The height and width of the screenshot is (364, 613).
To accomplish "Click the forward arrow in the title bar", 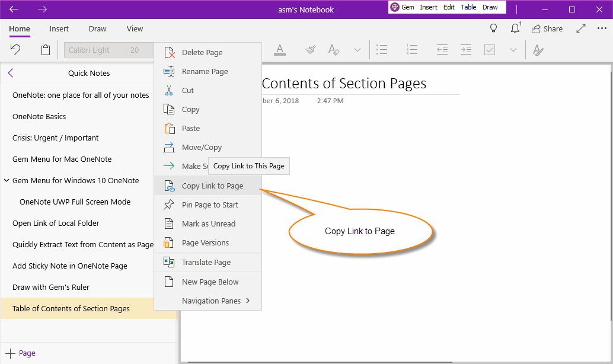I will (42, 9).
